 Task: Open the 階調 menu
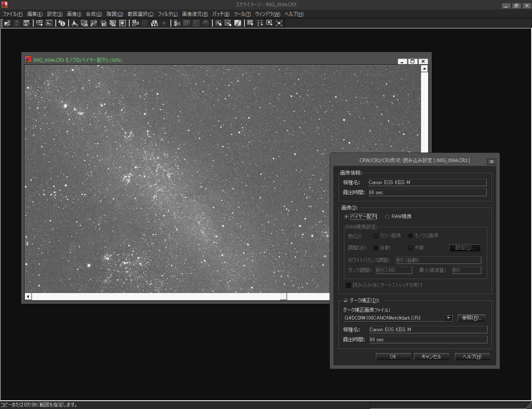pos(115,14)
